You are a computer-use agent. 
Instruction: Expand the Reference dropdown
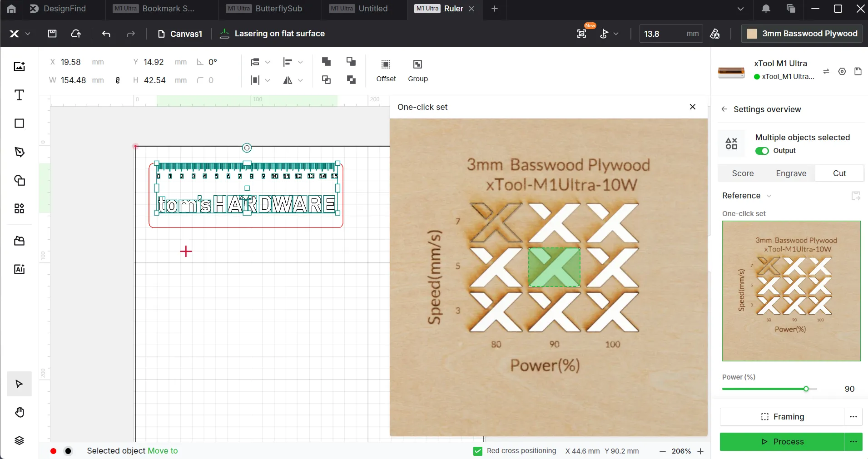(747, 196)
